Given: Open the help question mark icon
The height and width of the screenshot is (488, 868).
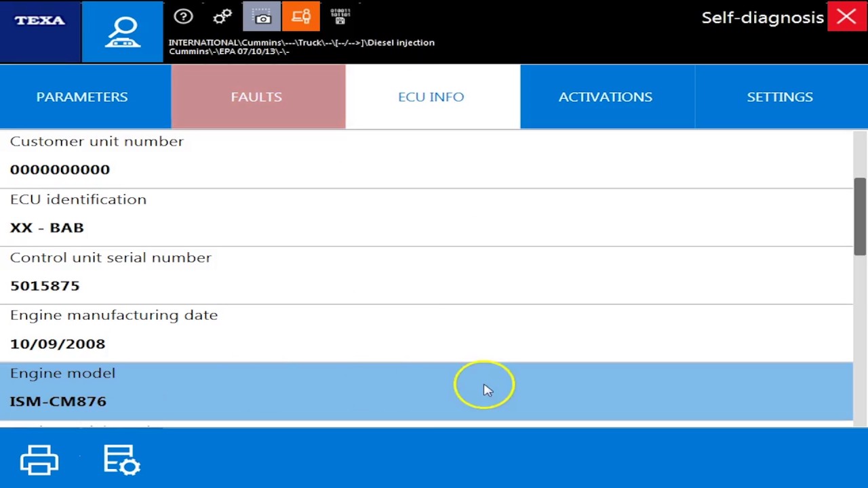Looking at the screenshot, I should (183, 16).
